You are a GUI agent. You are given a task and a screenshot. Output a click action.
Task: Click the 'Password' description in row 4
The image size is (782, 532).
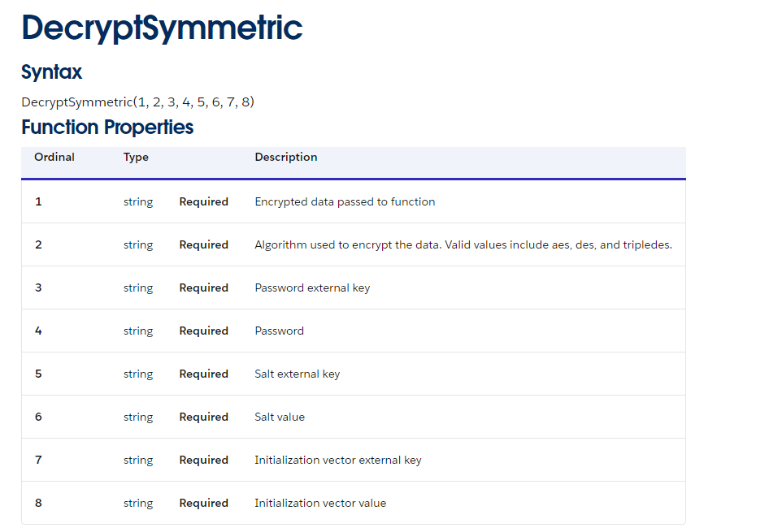point(279,331)
